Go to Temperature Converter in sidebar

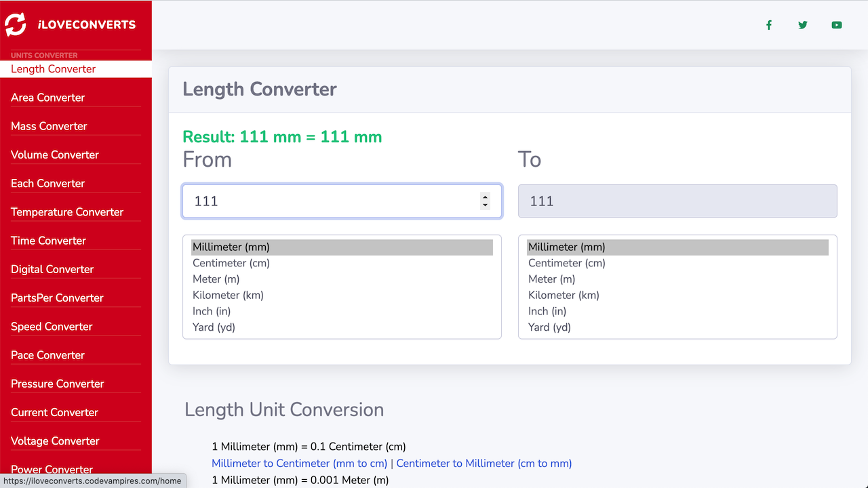point(67,212)
